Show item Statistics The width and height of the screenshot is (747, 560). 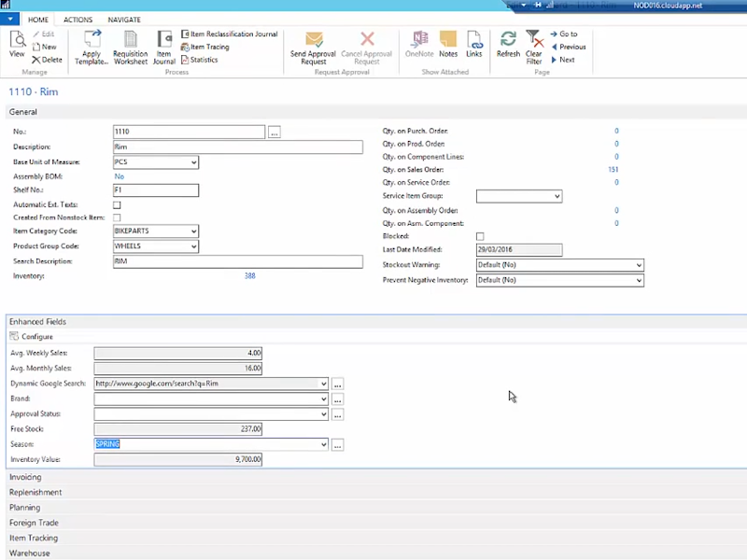pos(199,60)
